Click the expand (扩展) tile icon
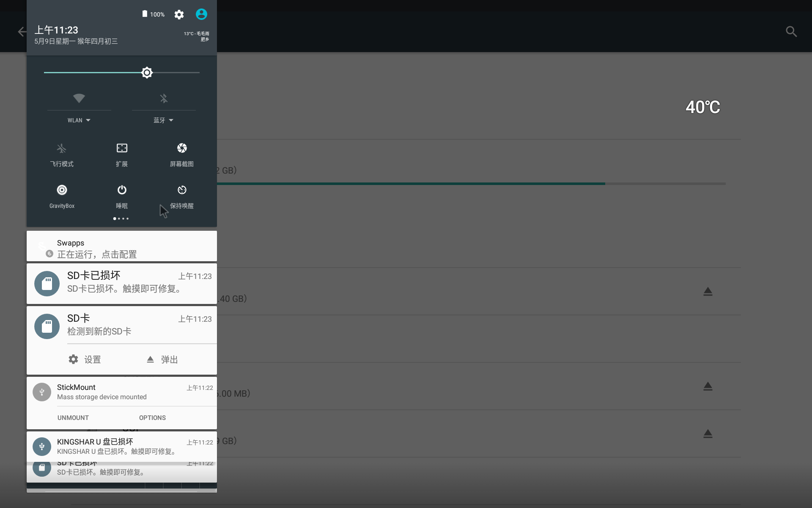Viewport: 812px width, 508px height. click(122, 148)
